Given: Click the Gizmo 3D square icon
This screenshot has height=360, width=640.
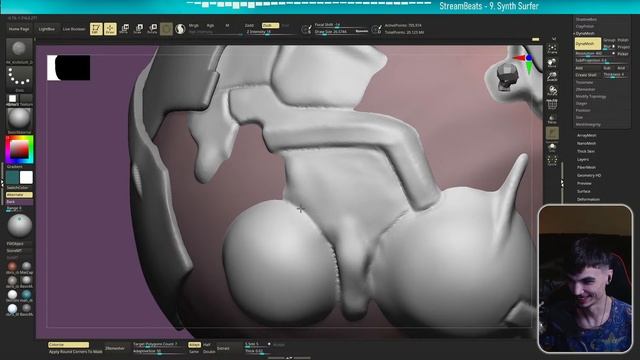Looking at the screenshot, I should (x=166, y=29).
